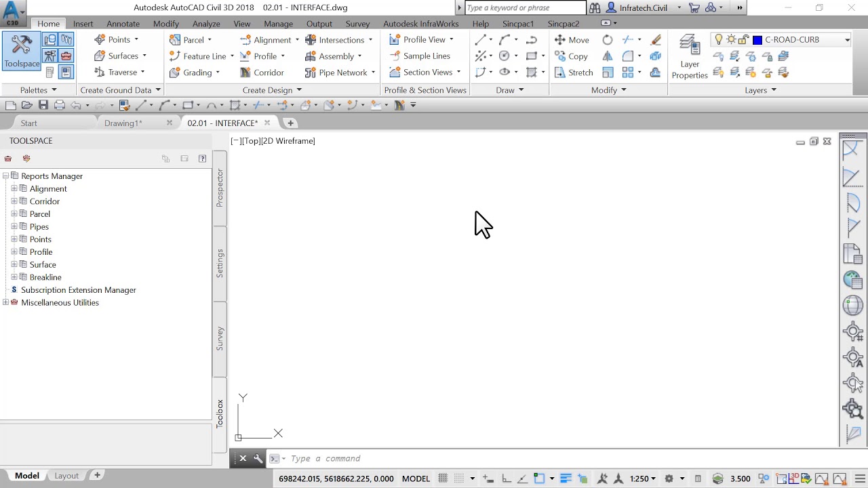This screenshot has height=488, width=868.
Task: Toggle the drawing grid display
Action: point(443,479)
